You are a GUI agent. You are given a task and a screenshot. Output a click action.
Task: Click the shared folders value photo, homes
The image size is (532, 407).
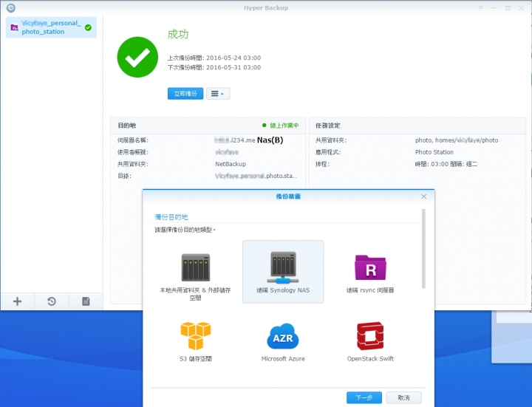(457, 140)
